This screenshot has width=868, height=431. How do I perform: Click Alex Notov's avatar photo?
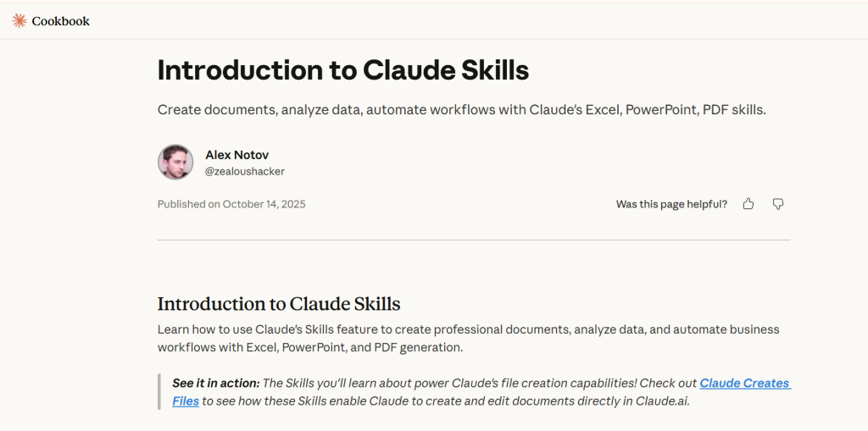point(175,162)
